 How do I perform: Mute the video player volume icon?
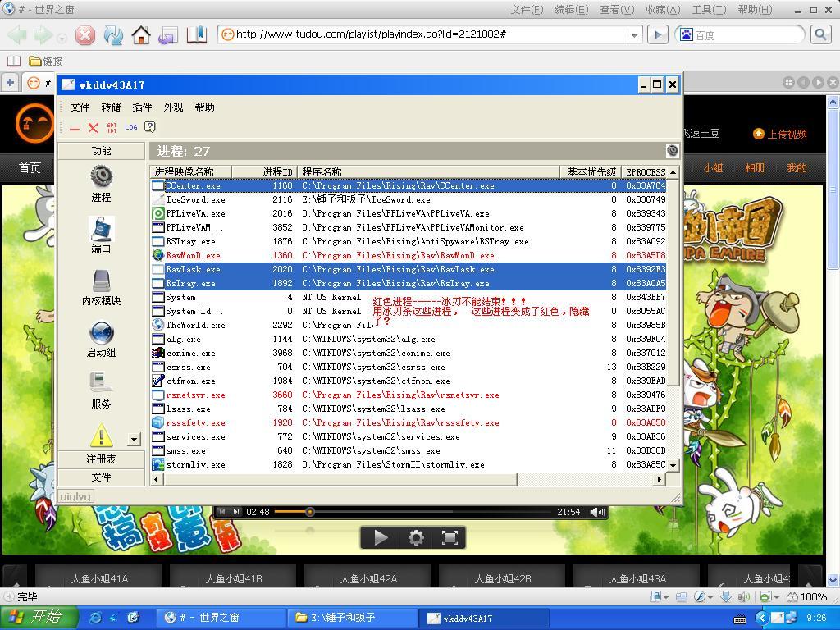coord(597,512)
